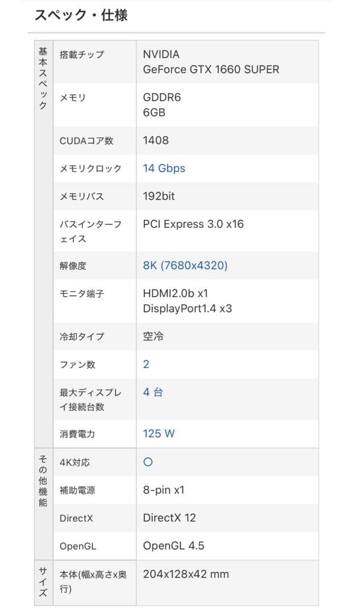Select the GeForce GTX 1660 SUPER text
Screen dimensions: 364x615
[x=211, y=69]
